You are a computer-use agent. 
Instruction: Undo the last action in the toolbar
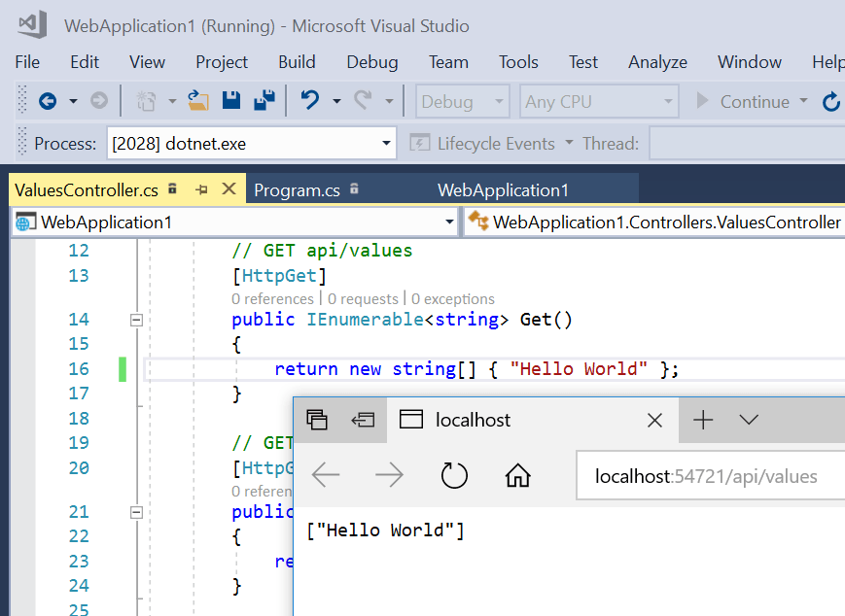coord(310,101)
